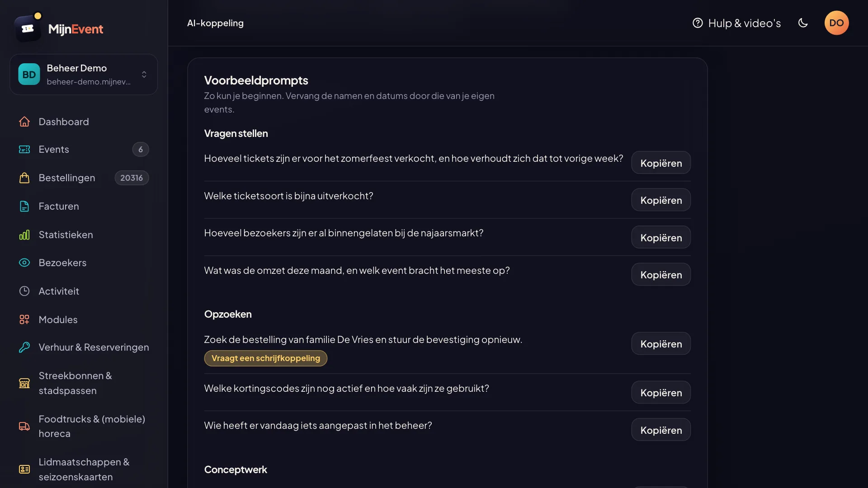Open the Dashboard home icon
This screenshot has width=868, height=488.
coord(24,122)
